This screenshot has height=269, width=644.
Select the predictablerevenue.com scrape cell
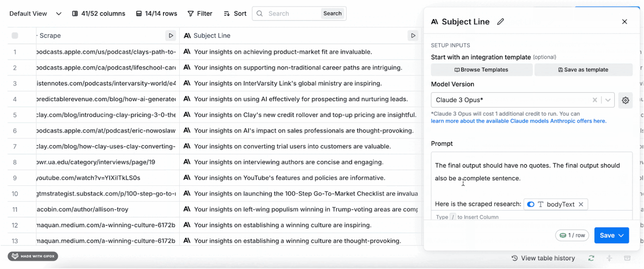pyautogui.click(x=107, y=99)
